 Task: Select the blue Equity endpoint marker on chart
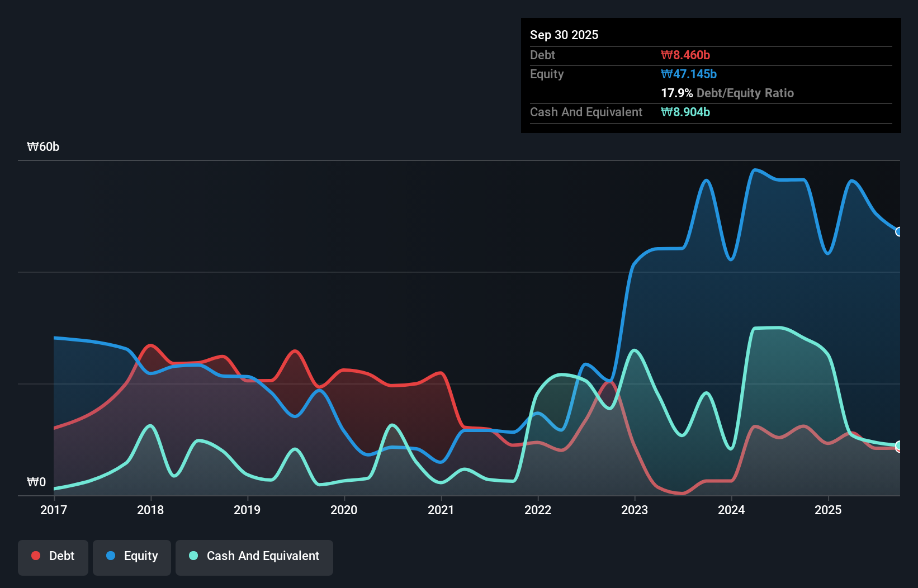[x=899, y=231]
